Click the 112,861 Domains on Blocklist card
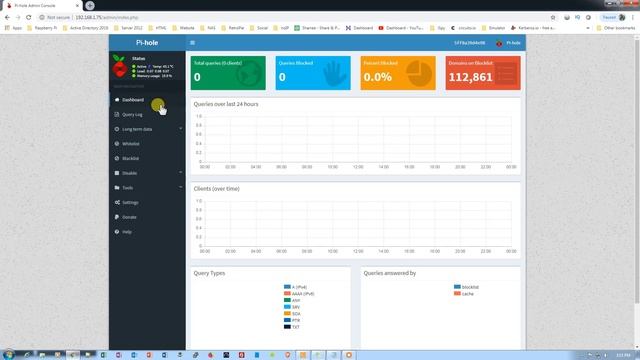The image size is (640, 360). point(483,73)
